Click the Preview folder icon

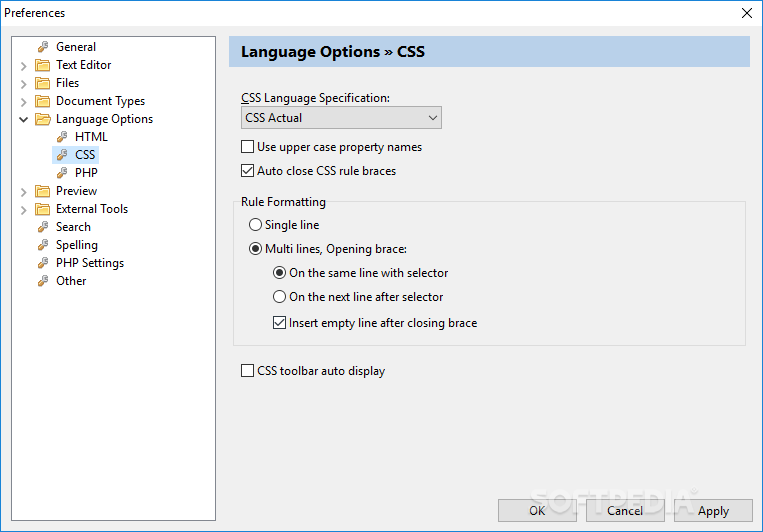pos(43,191)
